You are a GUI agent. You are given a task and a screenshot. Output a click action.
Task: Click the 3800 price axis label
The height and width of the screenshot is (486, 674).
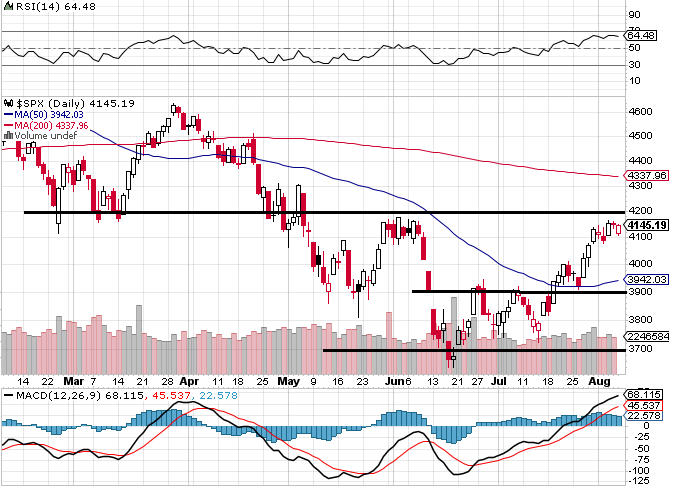pos(640,320)
